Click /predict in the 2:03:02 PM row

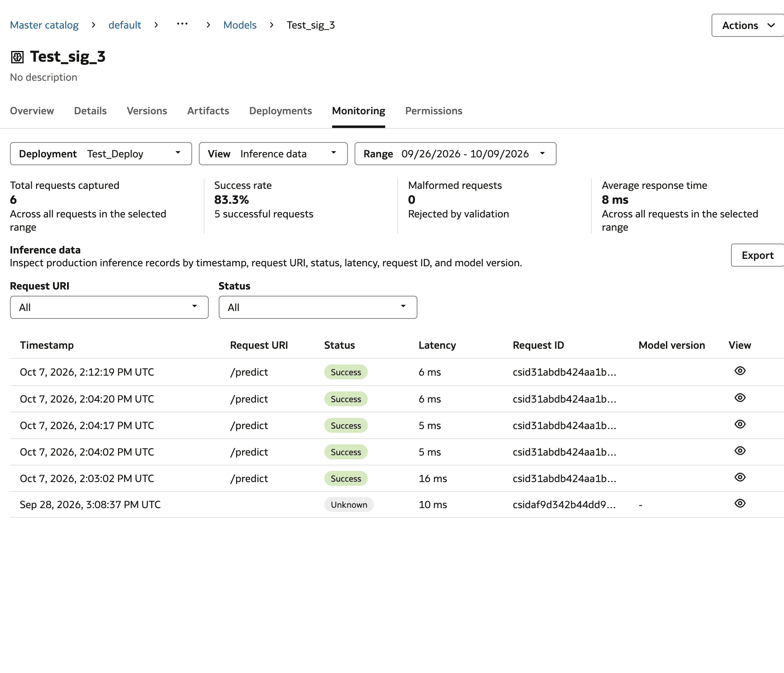(x=249, y=479)
